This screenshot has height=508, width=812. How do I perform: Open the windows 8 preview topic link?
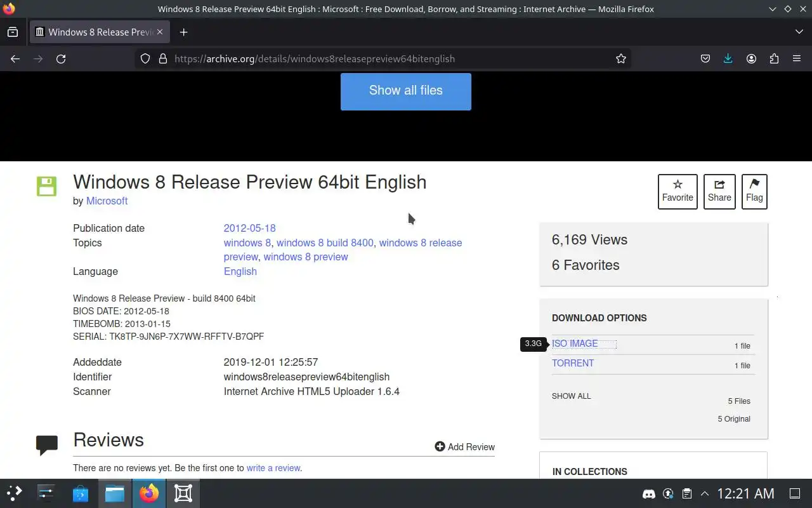click(306, 257)
